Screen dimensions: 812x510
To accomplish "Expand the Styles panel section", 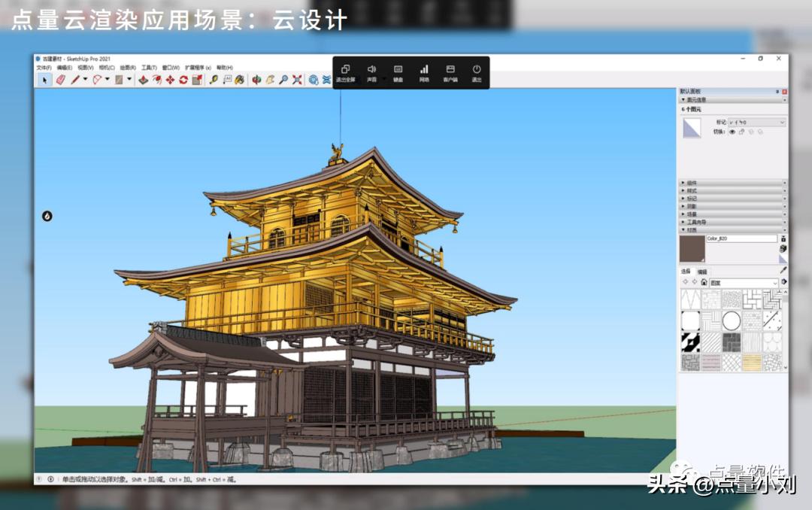I will coord(733,191).
